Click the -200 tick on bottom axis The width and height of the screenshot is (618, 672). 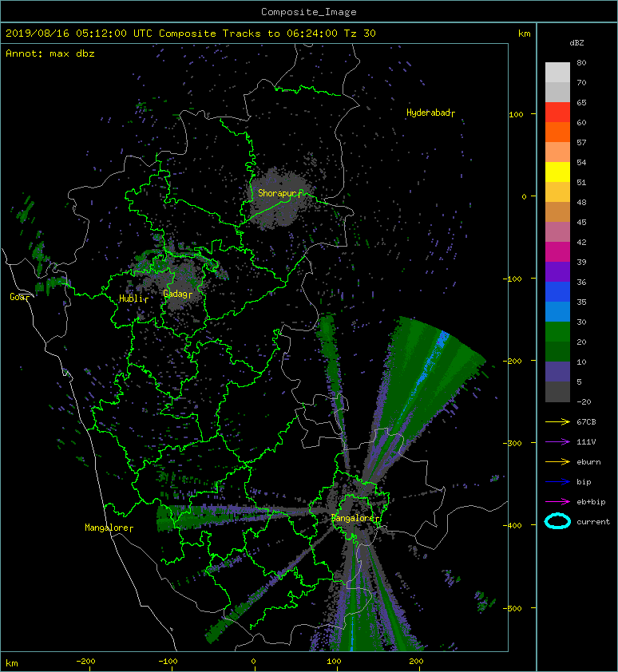click(x=85, y=662)
